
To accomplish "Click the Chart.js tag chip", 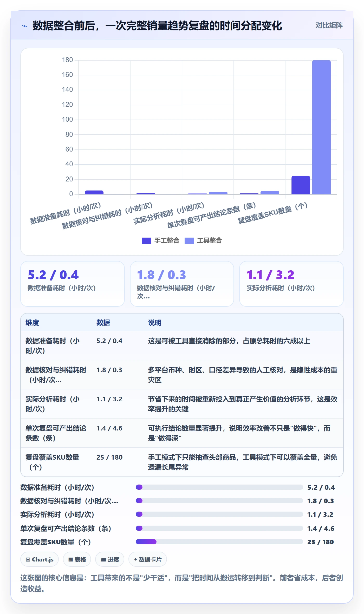I will pyautogui.click(x=40, y=559).
